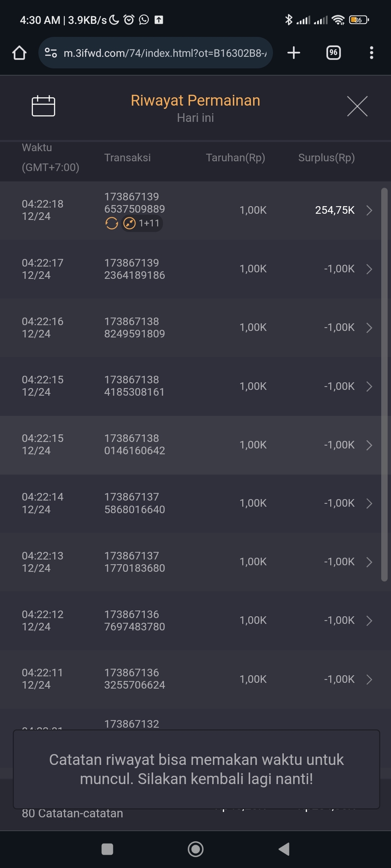Click the browser URL address field
Screen dimensions: 391x868
tap(165, 53)
